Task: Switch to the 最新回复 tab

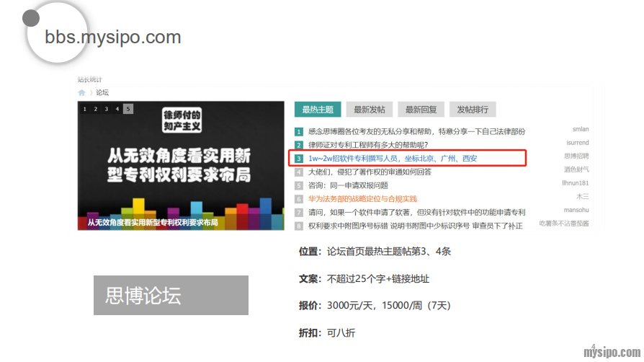Action: pos(421,110)
